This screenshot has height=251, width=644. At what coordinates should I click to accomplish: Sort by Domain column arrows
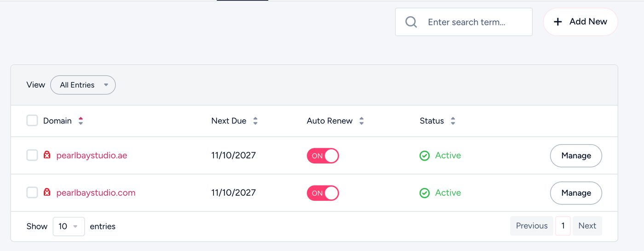coord(80,121)
